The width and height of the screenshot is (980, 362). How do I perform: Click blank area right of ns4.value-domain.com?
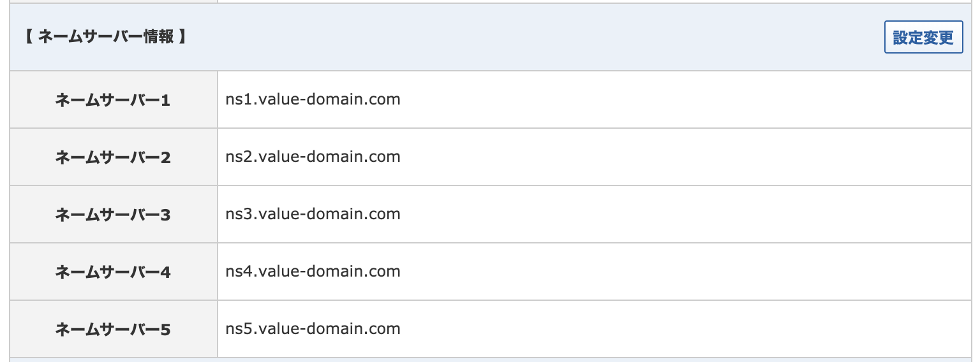[638, 271]
